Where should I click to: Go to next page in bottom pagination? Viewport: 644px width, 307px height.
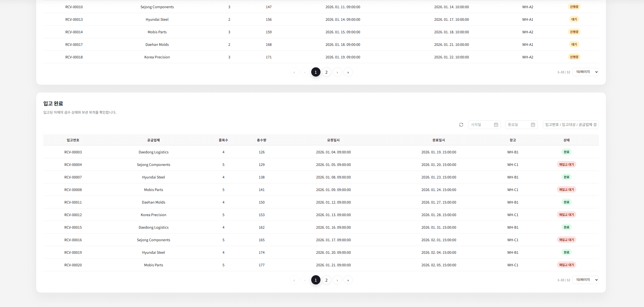(337, 280)
